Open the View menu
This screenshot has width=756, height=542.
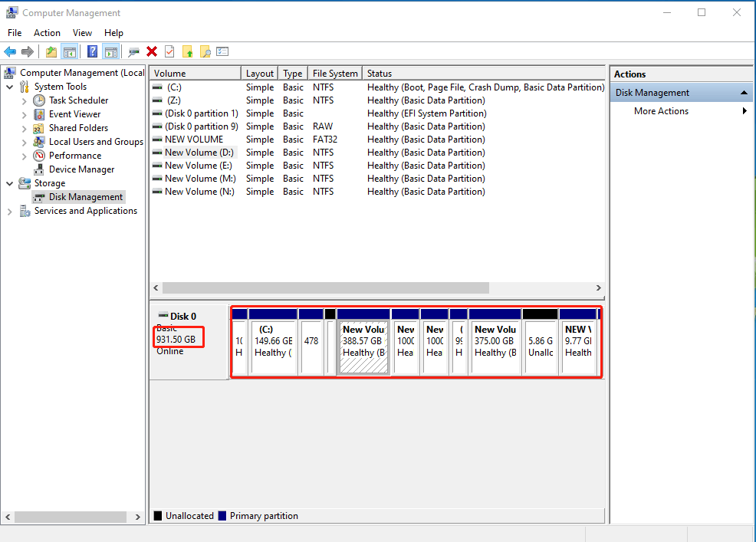coord(82,33)
